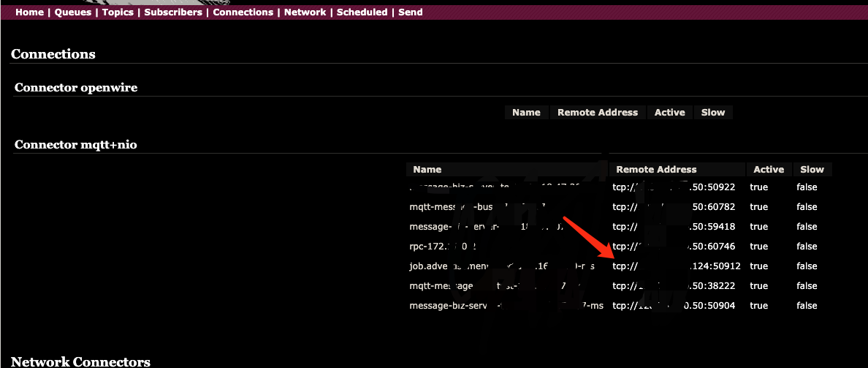Open the Home menu link
Screen dimensions: 868x368
coord(29,12)
